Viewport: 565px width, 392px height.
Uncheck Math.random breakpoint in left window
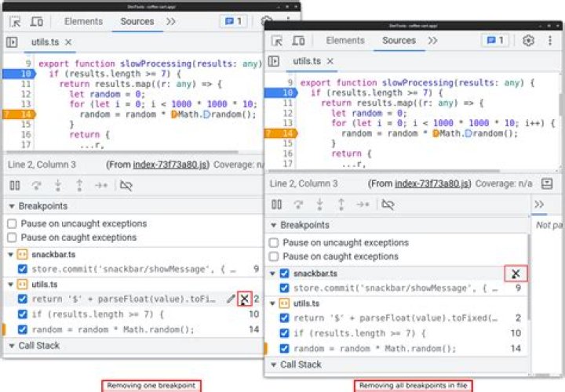[x=22, y=329]
